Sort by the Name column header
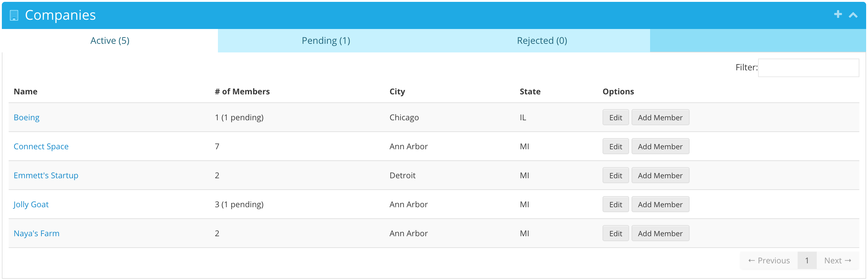 (25, 92)
